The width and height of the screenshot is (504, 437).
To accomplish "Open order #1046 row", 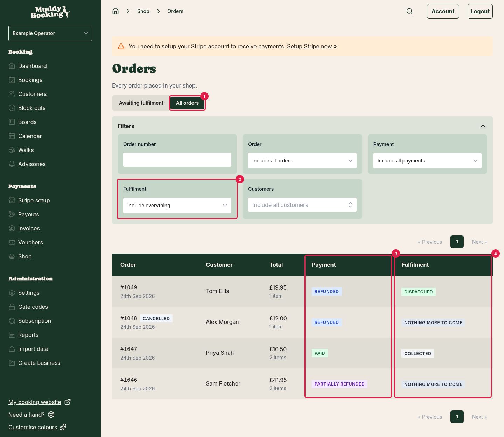I will click(x=302, y=384).
